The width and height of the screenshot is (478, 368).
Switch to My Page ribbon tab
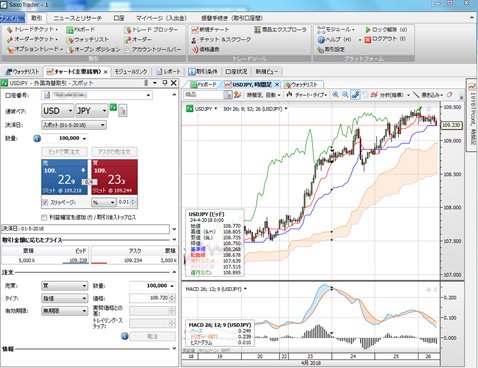click(161, 18)
